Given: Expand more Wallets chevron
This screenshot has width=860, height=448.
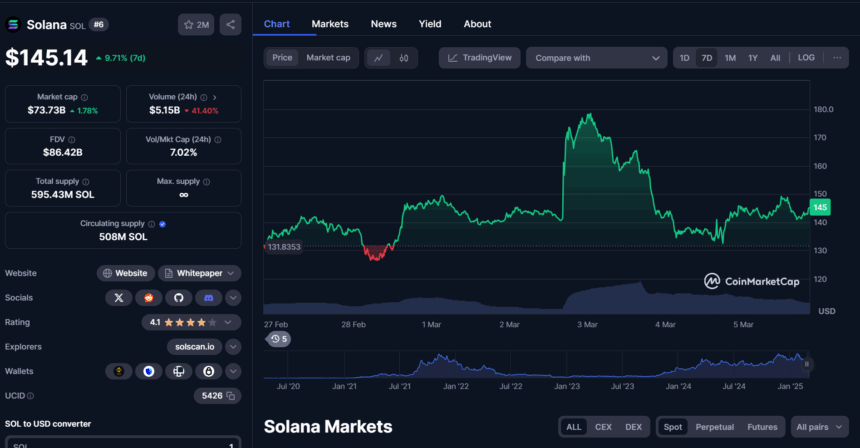Looking at the screenshot, I should [233, 371].
